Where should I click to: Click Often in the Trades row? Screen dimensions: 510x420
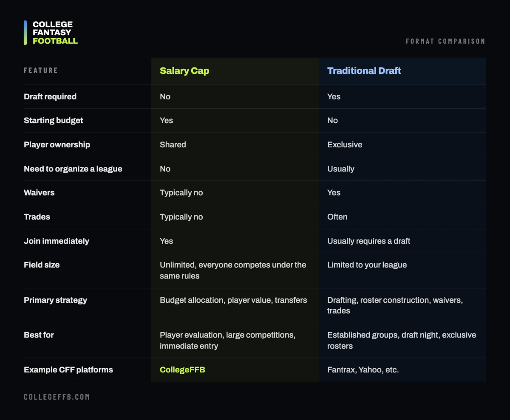coord(337,217)
